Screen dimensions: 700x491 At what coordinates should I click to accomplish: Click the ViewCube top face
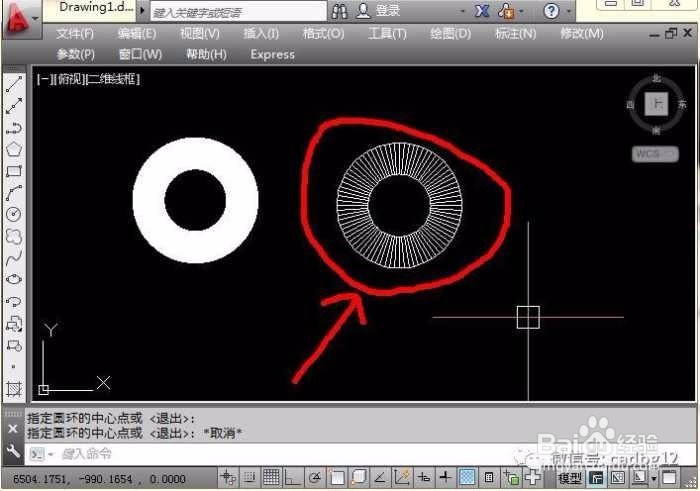[656, 104]
